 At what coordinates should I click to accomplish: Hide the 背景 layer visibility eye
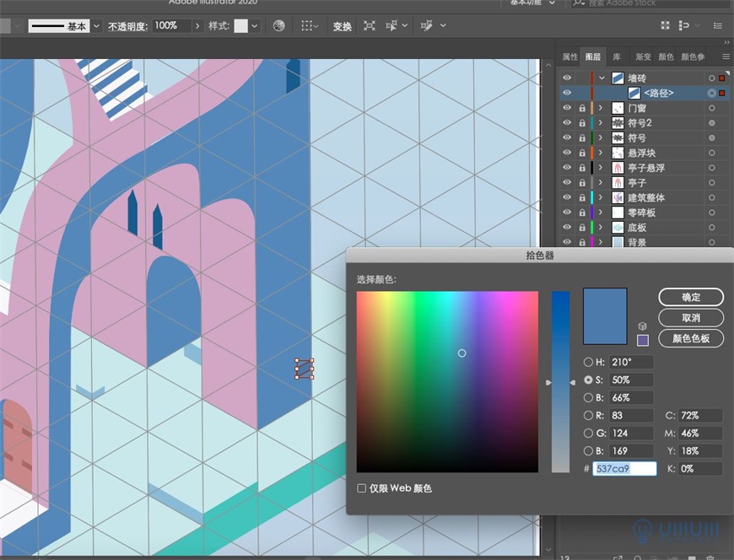(567, 242)
